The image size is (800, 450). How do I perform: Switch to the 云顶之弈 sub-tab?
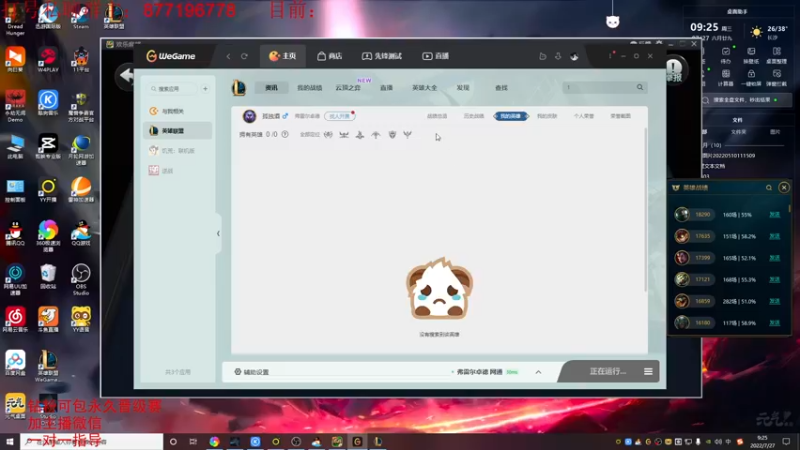click(x=348, y=88)
